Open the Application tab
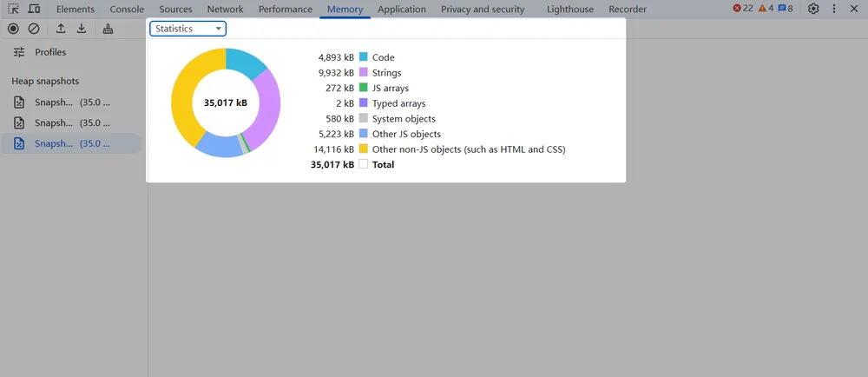This screenshot has height=377, width=868. tap(402, 10)
